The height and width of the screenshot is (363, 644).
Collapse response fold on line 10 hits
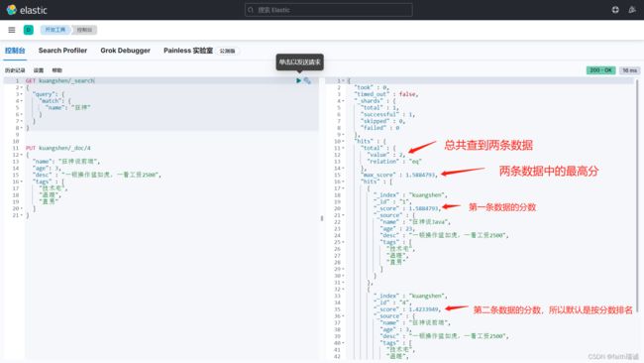pyautogui.click(x=343, y=141)
